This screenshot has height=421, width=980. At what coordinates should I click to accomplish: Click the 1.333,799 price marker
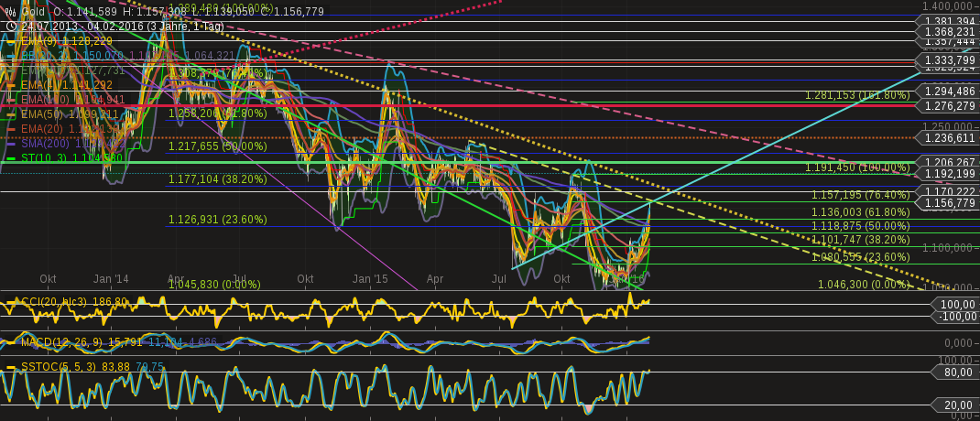point(948,60)
